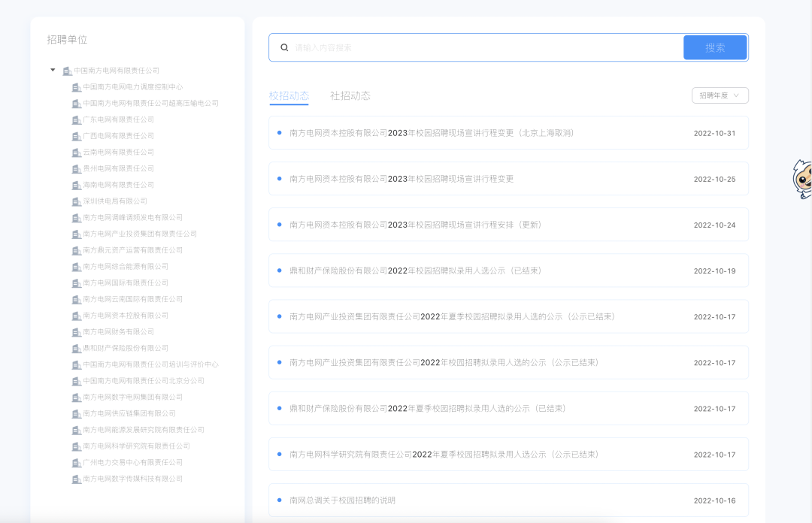Screen dimensions: 812x523
Task: Click building icon beside 南方电网调峰调频发电有限公司
Action: pos(77,218)
